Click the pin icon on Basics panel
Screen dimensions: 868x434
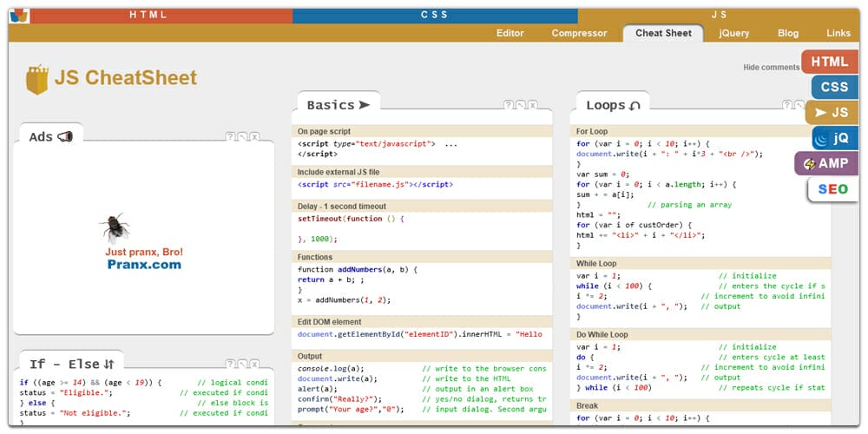520,105
